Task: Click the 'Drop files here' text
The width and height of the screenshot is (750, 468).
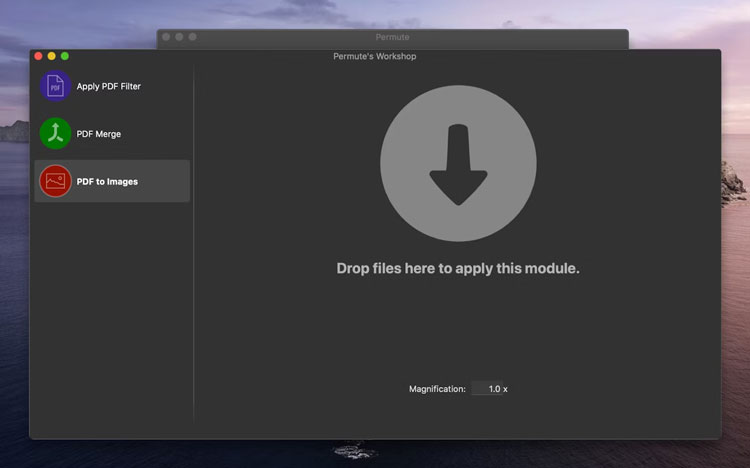Action: (x=457, y=268)
